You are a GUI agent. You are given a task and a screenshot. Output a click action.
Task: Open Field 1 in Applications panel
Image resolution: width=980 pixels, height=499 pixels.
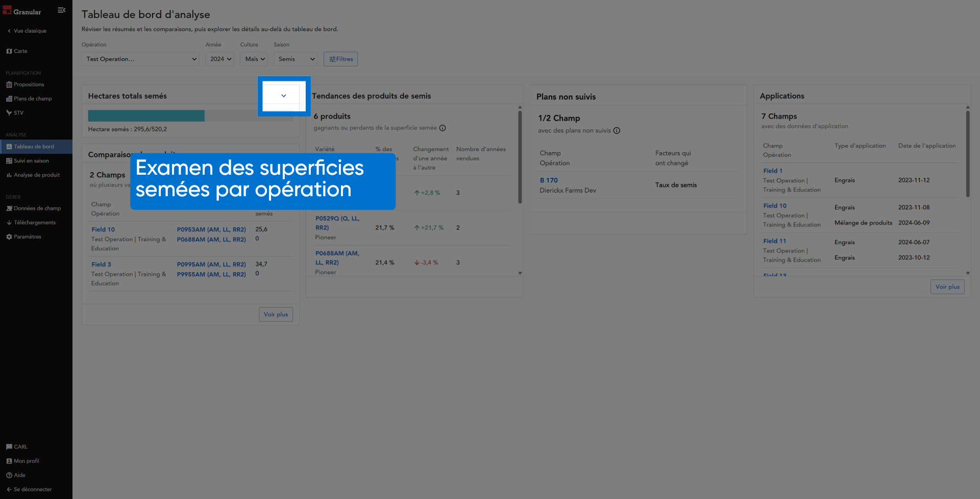[773, 171]
